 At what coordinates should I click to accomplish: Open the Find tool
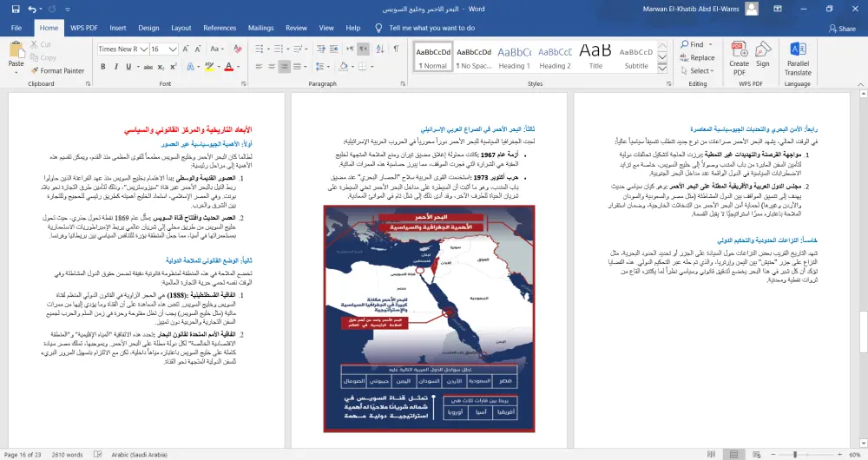click(x=693, y=44)
